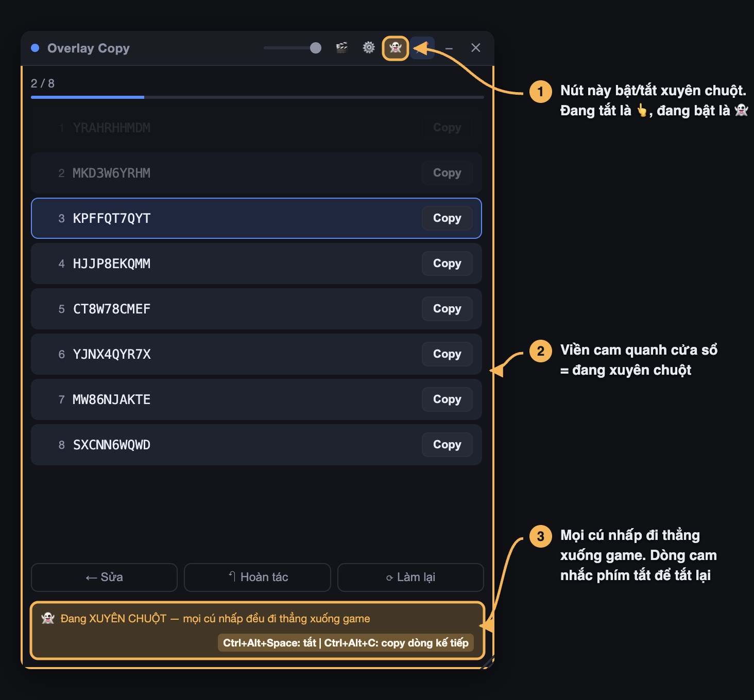Select the code text MKD3W6YRHM
This screenshot has width=754, height=700.
pos(112,173)
